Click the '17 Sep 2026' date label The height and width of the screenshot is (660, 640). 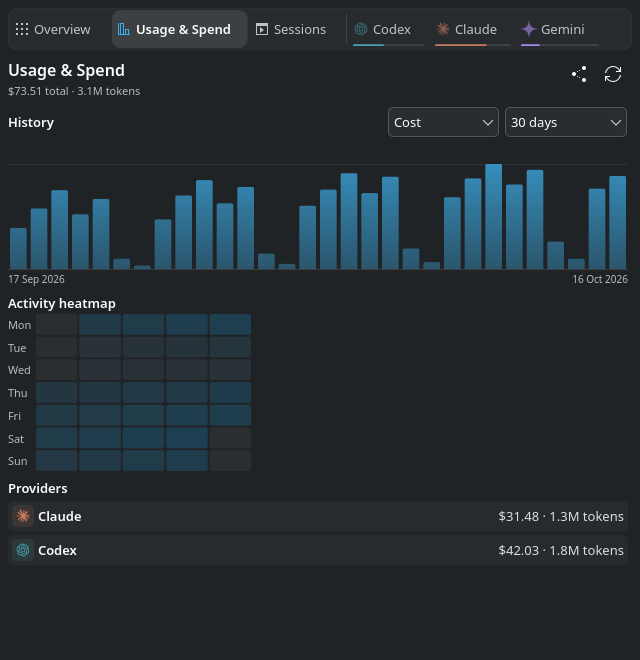click(36, 279)
